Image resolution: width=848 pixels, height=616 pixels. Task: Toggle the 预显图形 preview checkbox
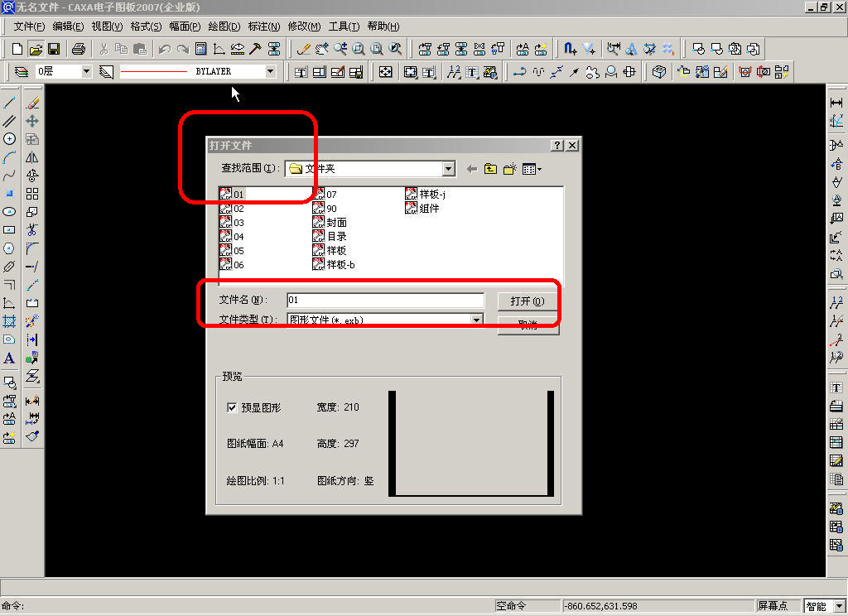(232, 407)
